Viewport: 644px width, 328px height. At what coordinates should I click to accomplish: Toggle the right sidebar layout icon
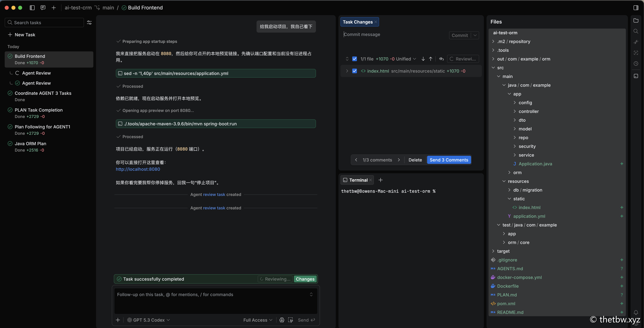pyautogui.click(x=636, y=8)
